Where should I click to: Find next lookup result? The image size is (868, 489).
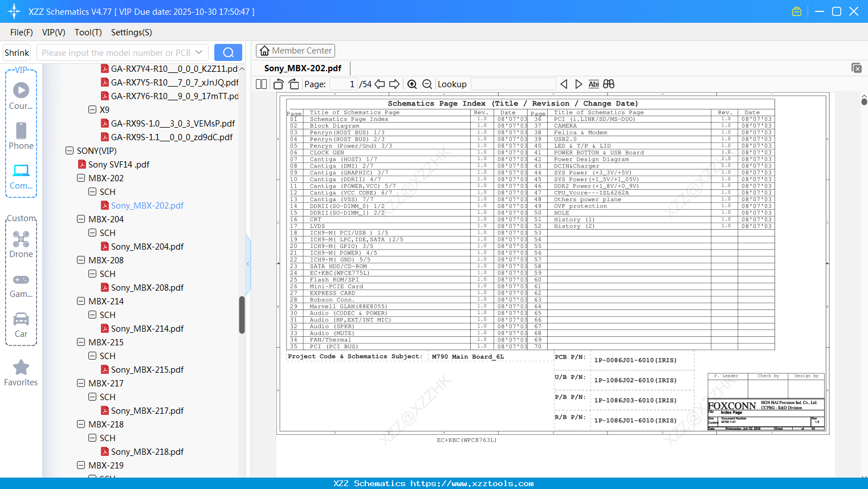click(578, 84)
